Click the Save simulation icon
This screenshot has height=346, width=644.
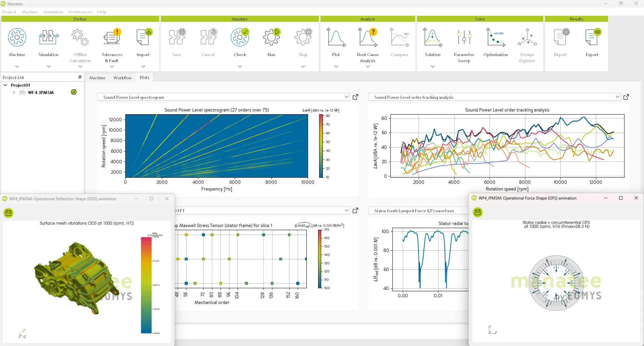click(x=177, y=37)
